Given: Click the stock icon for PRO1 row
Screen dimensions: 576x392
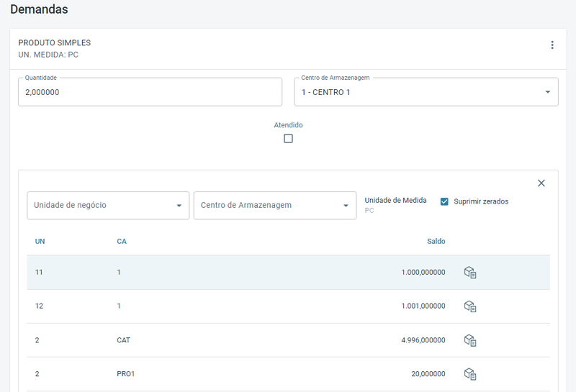Looking at the screenshot, I should 470,374.
